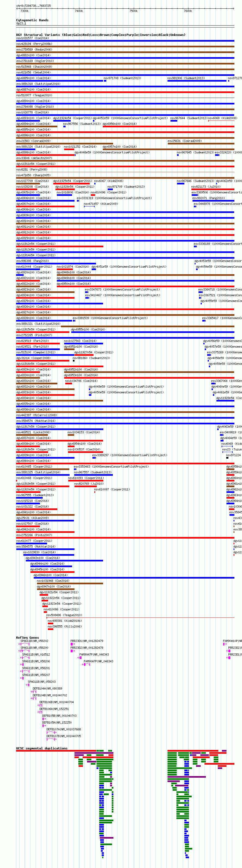The image size is (242, 868).
Task: Click the 7600k scale tick label
Action: tap(188, 11)
